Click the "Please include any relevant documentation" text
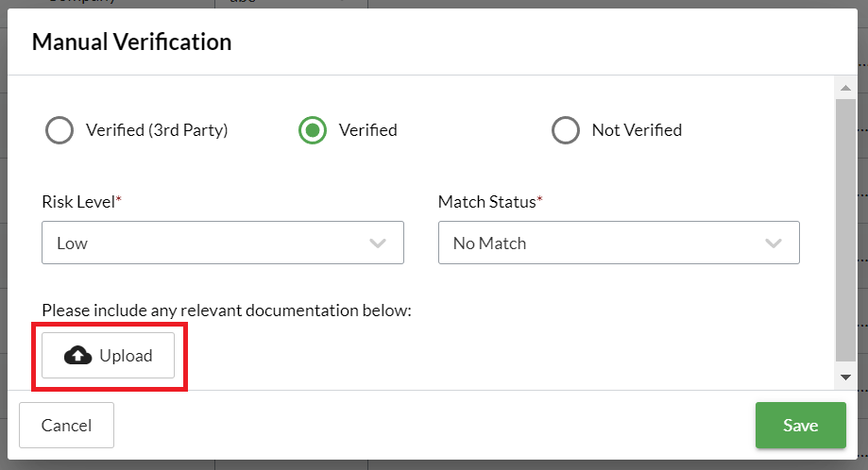Viewport: 868px width, 470px height. (x=227, y=310)
